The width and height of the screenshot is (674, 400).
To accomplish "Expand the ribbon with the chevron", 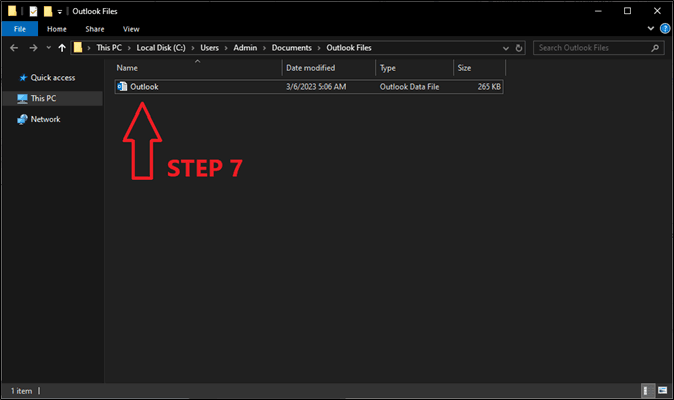I will [x=651, y=30].
